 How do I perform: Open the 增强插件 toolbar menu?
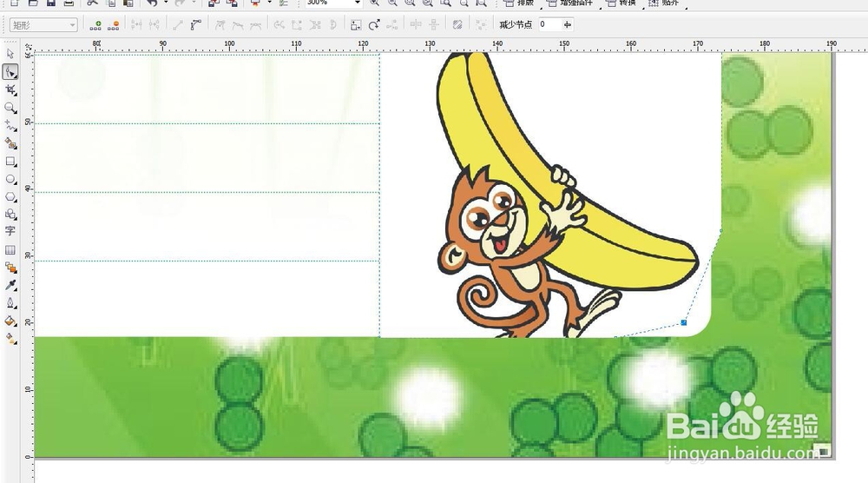tap(570, 3)
